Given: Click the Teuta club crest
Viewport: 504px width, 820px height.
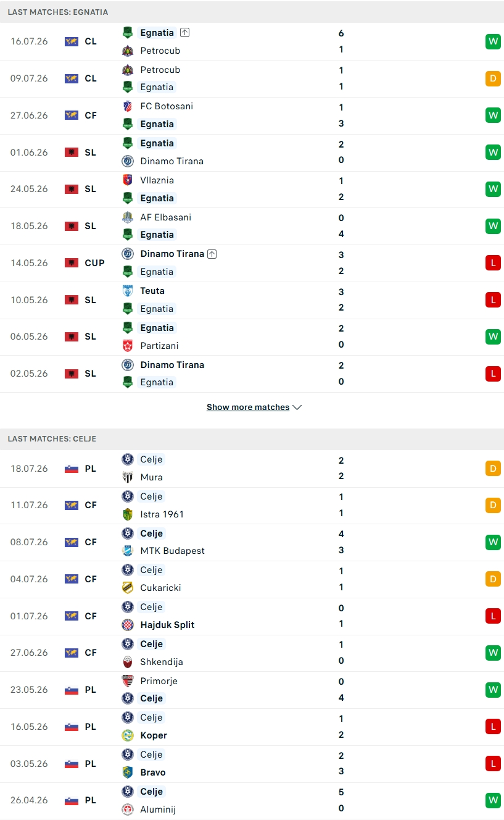Looking at the screenshot, I should [x=128, y=291].
